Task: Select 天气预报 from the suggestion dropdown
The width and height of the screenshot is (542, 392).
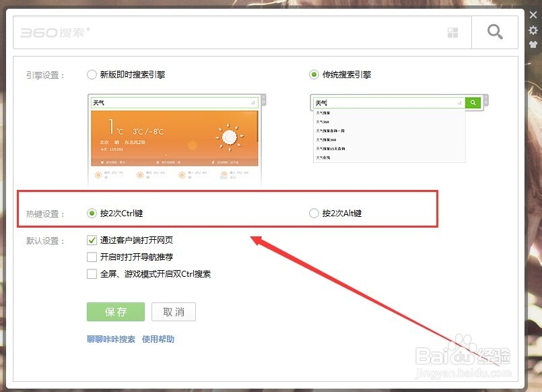Action: (325, 112)
